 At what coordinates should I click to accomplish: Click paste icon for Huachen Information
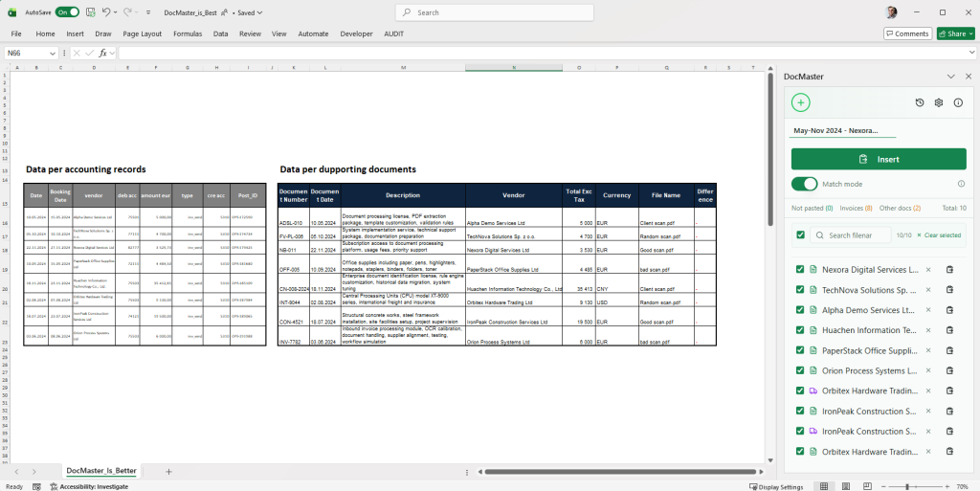(949, 330)
